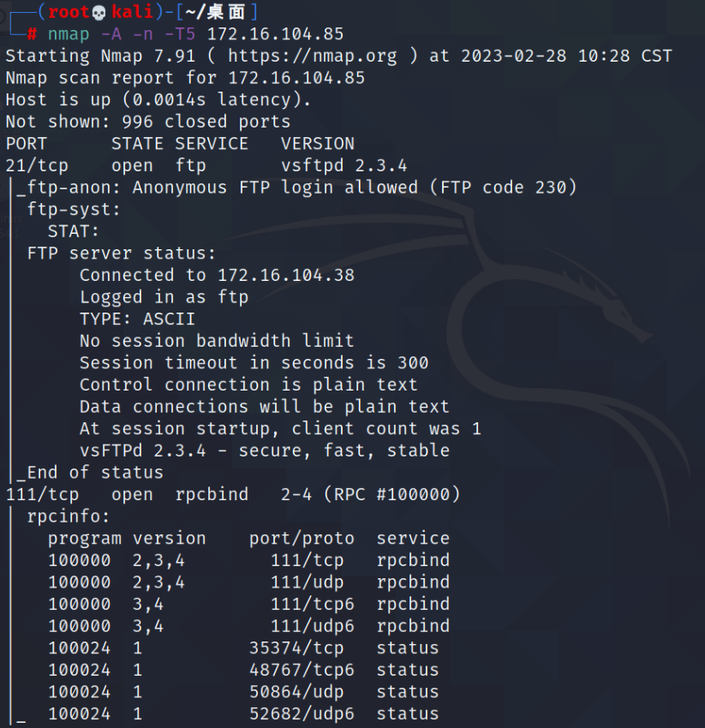
Task: Click the 35374/tcp status row
Action: (x=243, y=648)
